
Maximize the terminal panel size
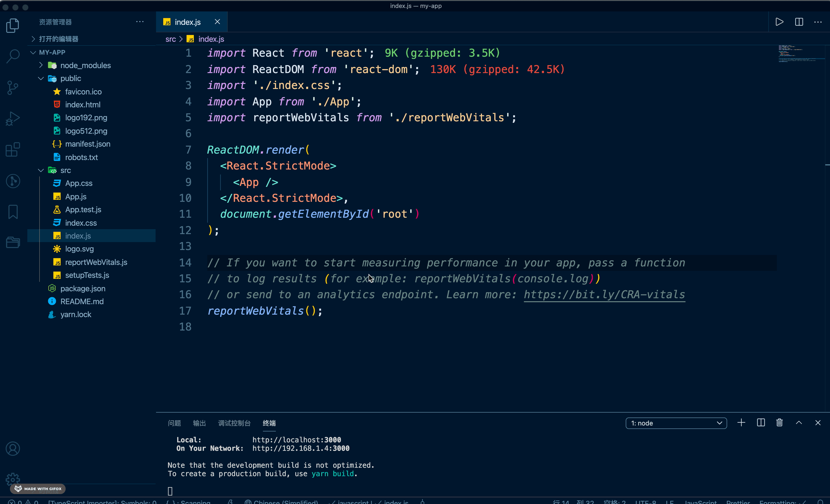tap(799, 422)
